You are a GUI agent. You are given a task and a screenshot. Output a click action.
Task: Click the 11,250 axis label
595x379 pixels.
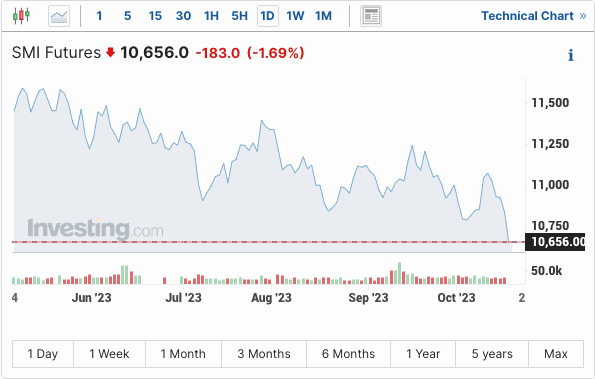(550, 144)
